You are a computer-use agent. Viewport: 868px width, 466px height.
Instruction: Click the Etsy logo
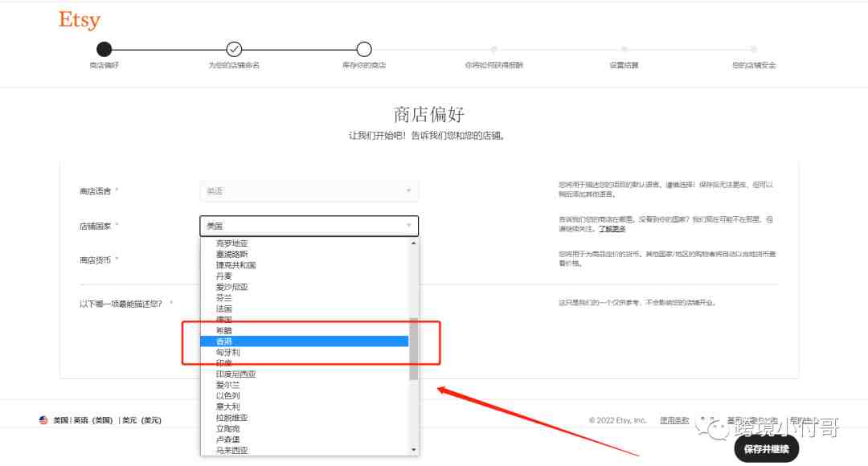tap(79, 20)
